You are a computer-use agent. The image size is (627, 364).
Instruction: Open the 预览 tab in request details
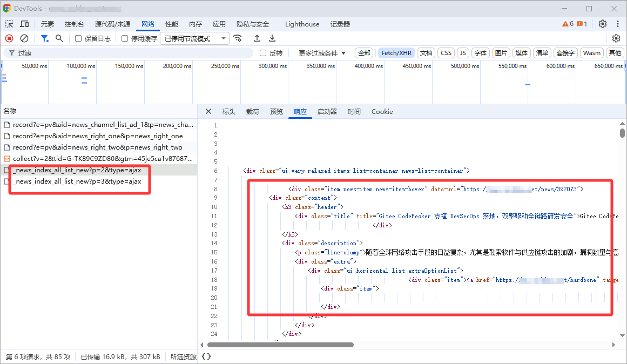[x=276, y=112]
